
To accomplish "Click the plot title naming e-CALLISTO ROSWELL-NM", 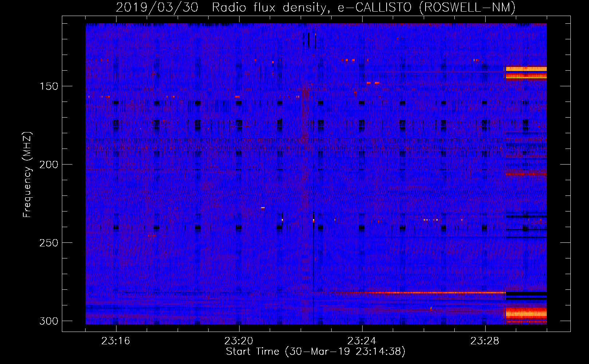I will tap(316, 7).
